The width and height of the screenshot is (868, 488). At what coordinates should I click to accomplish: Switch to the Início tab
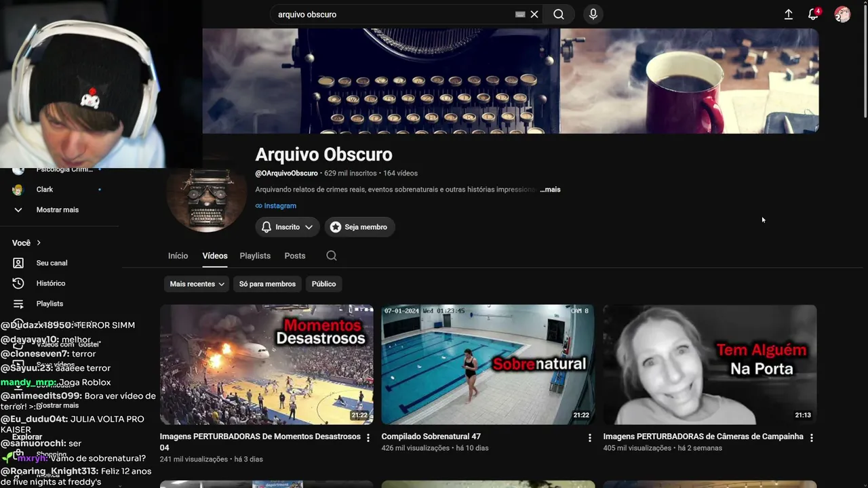pos(178,256)
